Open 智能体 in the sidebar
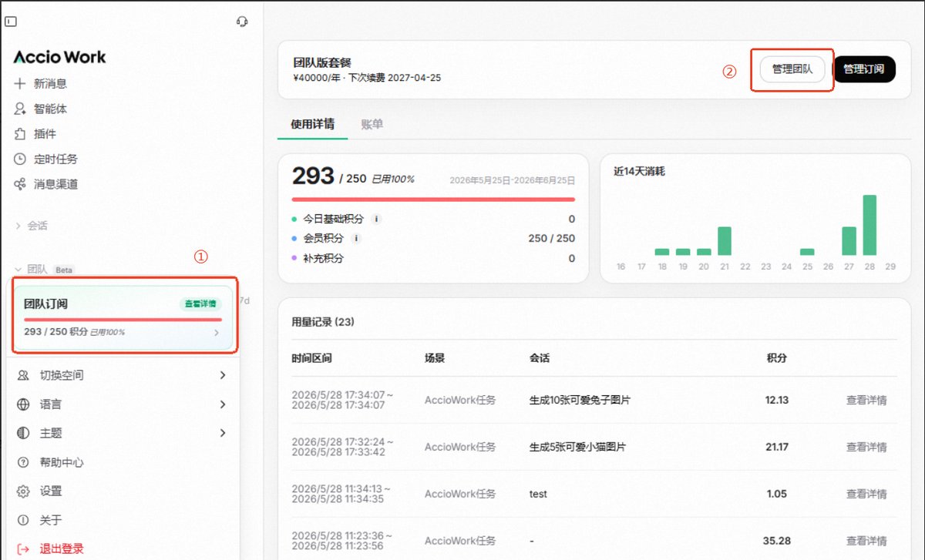This screenshot has height=560, width=925. click(x=50, y=109)
